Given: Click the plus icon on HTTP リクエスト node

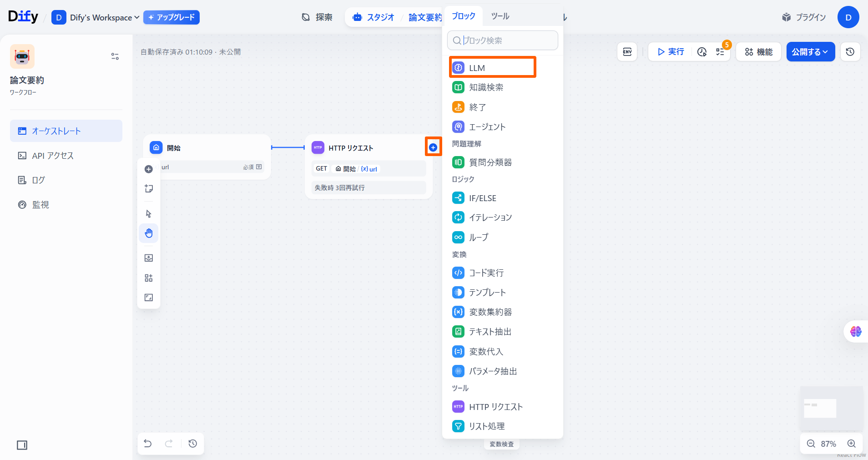Looking at the screenshot, I should point(433,147).
